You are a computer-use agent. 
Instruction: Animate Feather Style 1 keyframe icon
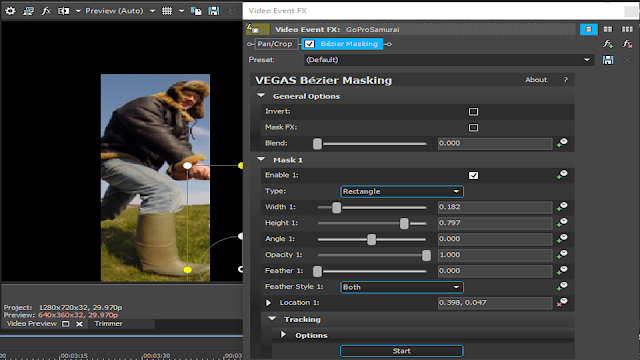pos(562,286)
